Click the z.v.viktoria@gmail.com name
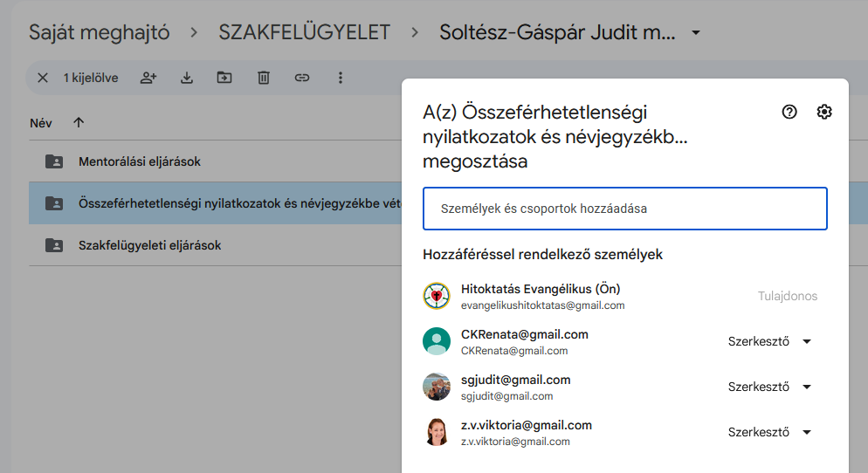868x473 pixels. click(x=527, y=425)
